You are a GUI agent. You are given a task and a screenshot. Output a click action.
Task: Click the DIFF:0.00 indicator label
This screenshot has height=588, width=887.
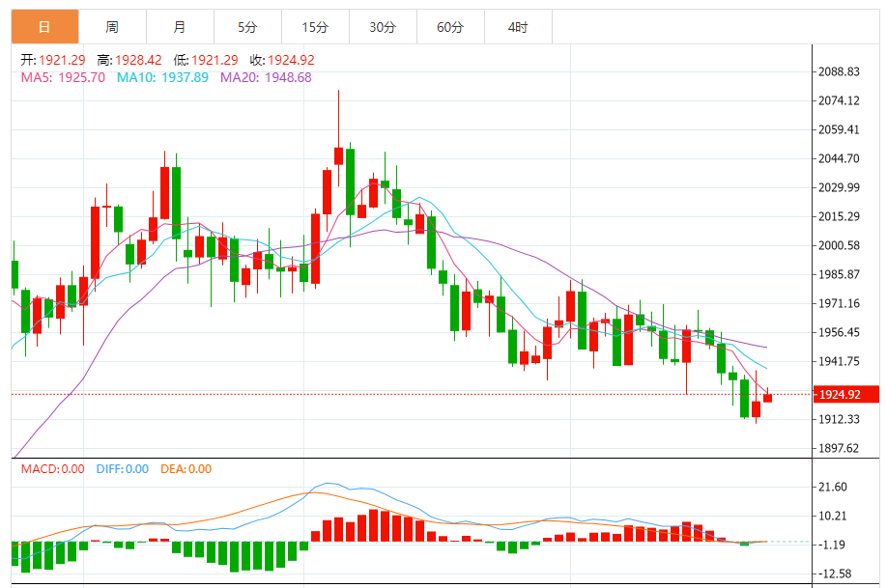point(122,468)
